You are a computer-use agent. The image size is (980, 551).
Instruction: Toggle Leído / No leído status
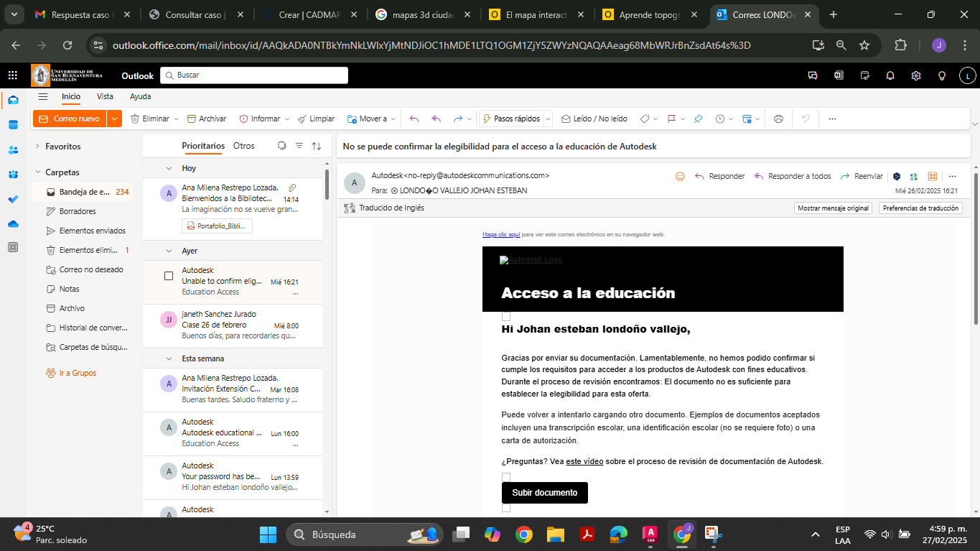click(594, 119)
